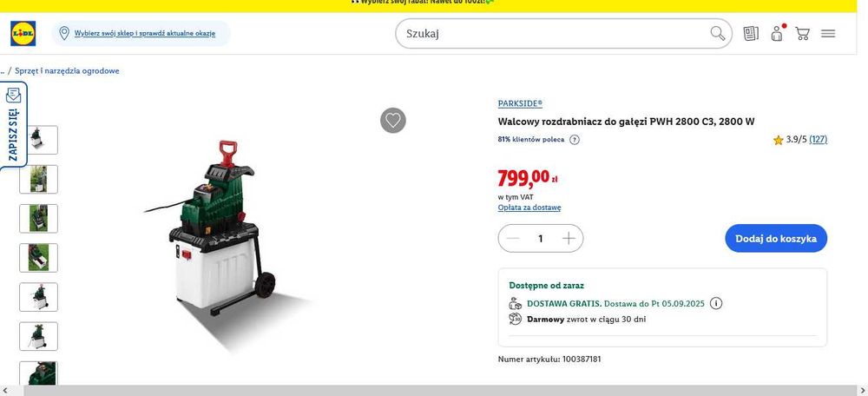Add product to wishlist heart
Viewport: 868px width, 396px height.
click(393, 120)
